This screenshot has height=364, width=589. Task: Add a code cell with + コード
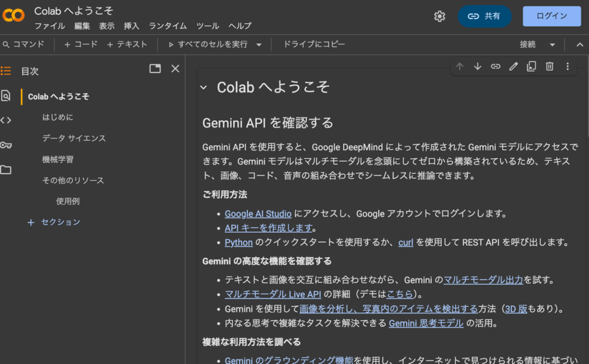tap(81, 44)
